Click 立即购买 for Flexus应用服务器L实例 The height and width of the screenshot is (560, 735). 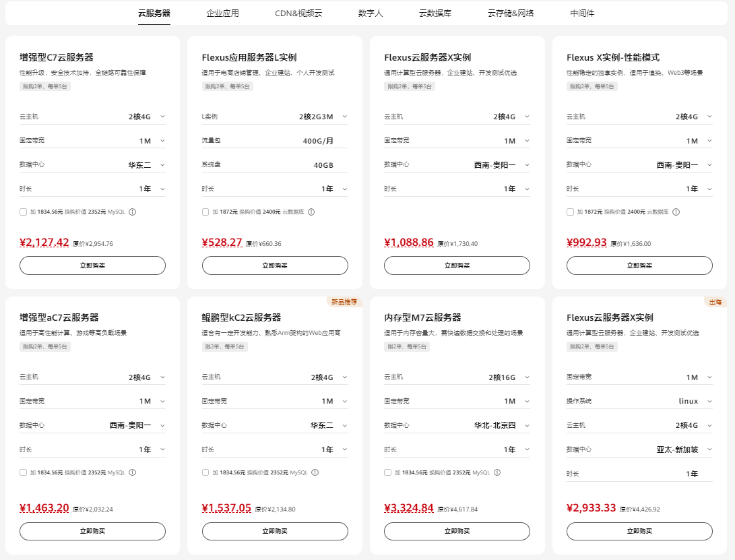(275, 266)
